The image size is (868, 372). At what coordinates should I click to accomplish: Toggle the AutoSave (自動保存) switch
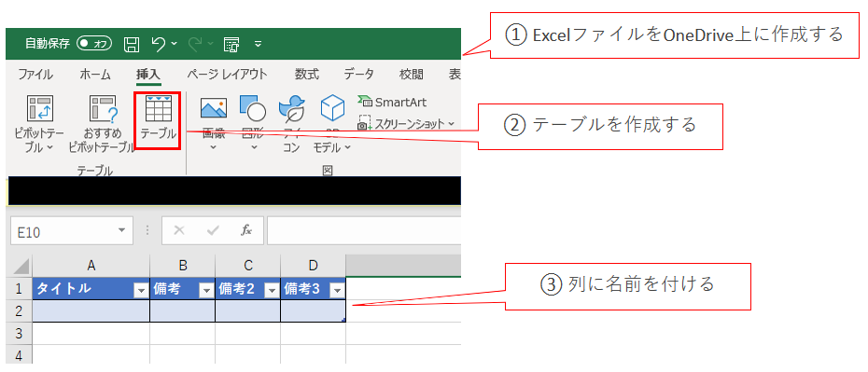[94, 44]
